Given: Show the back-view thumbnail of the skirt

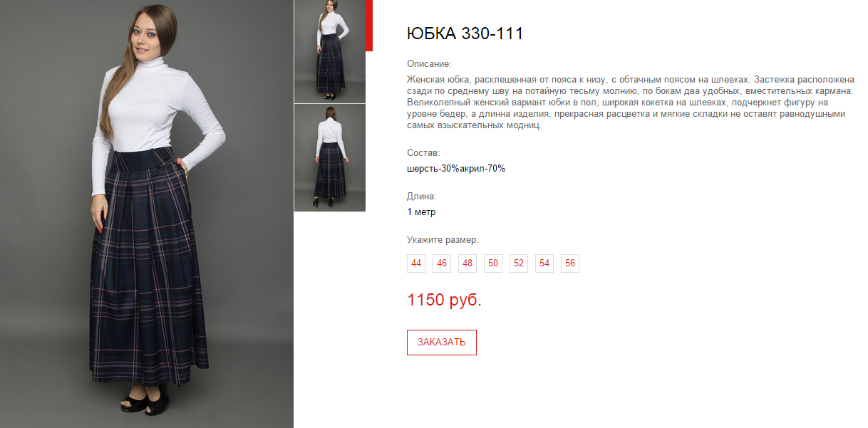Looking at the screenshot, I should [330, 158].
